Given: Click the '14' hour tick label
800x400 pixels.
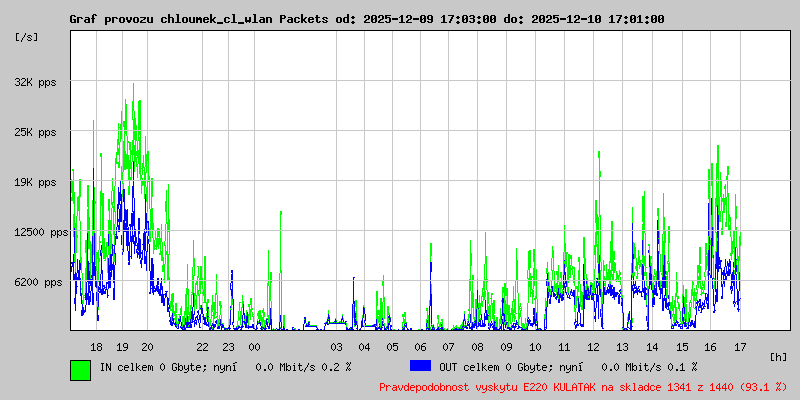Looking at the screenshot, I should coord(652,347).
